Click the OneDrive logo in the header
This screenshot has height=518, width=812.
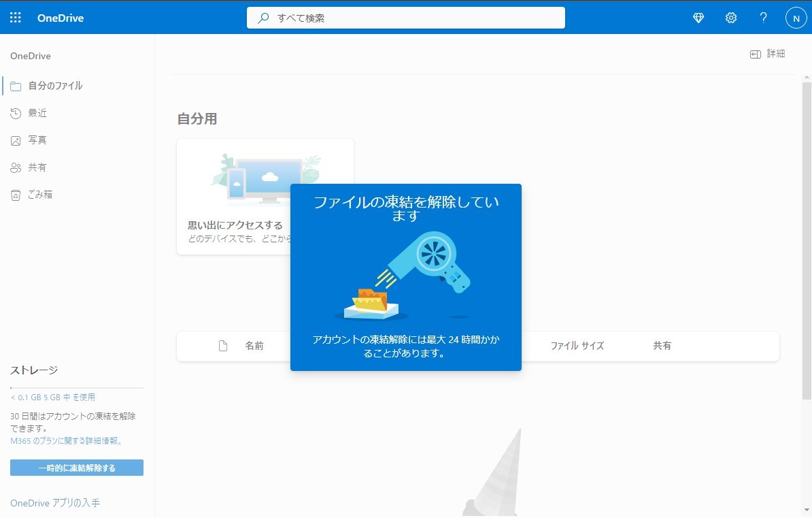click(60, 18)
